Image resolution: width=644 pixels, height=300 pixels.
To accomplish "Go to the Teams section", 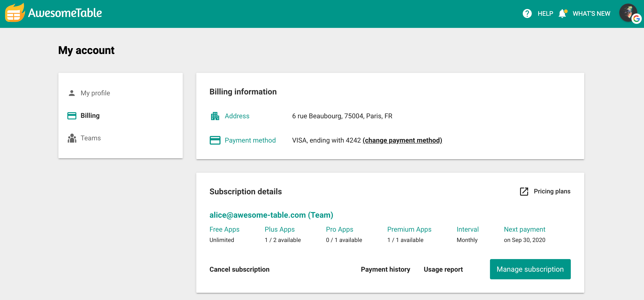I will coord(90,138).
